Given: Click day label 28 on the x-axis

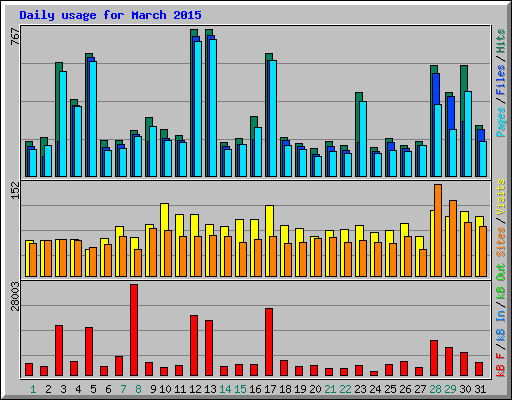Looking at the screenshot, I should pyautogui.click(x=435, y=389).
